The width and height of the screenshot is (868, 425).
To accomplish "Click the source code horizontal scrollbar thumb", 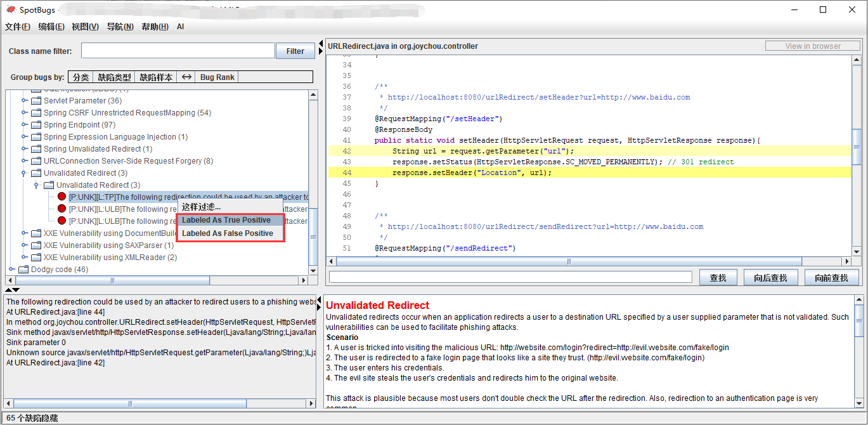I will pyautogui.click(x=569, y=261).
